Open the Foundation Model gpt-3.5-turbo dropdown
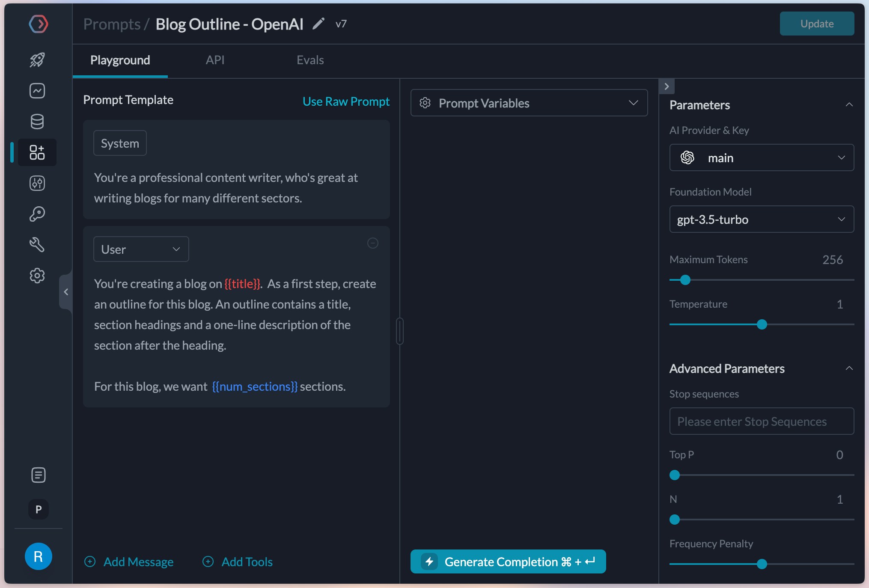The height and width of the screenshot is (588, 869). coord(761,220)
